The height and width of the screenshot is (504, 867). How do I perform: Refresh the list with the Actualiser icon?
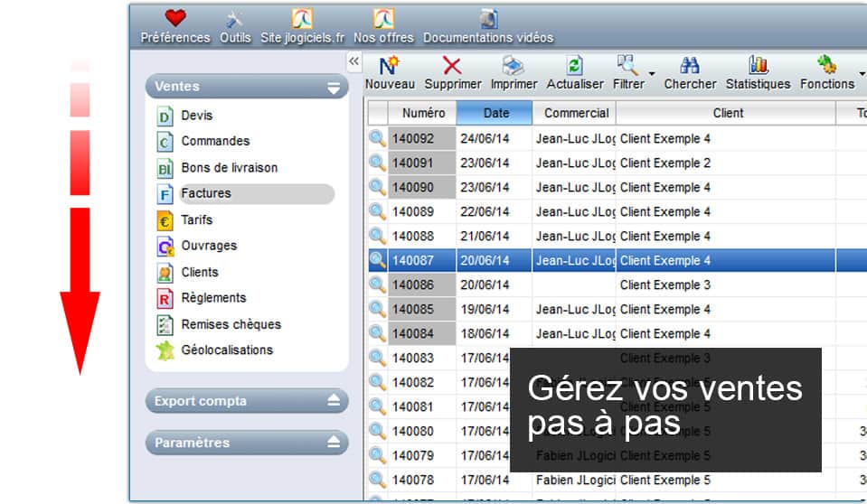[x=574, y=65]
